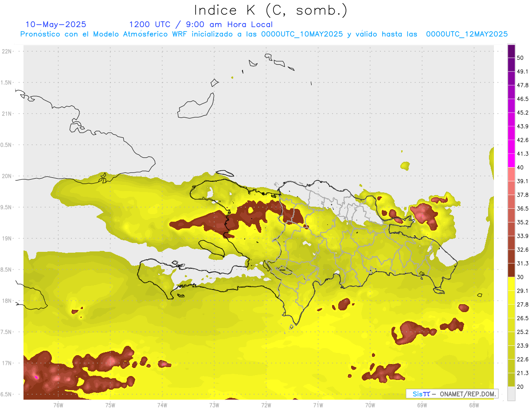Screen dimensions: 532x411
Task: Click the '76W' longitude label
Action: tap(58, 405)
